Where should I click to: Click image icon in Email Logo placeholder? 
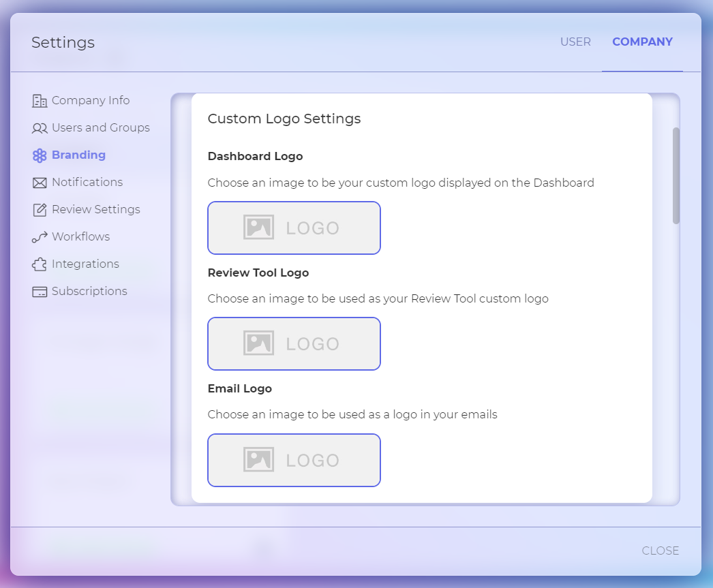point(259,459)
